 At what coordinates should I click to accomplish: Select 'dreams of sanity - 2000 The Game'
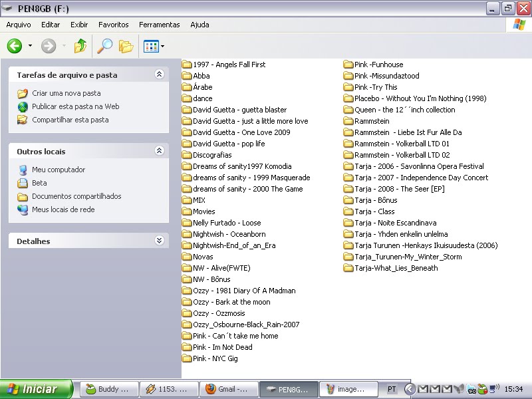click(x=247, y=189)
